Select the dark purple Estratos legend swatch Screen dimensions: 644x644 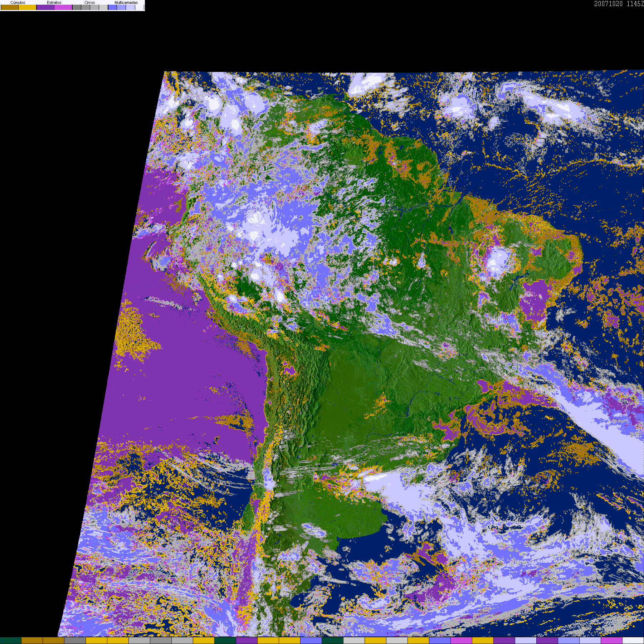click(x=45, y=7)
